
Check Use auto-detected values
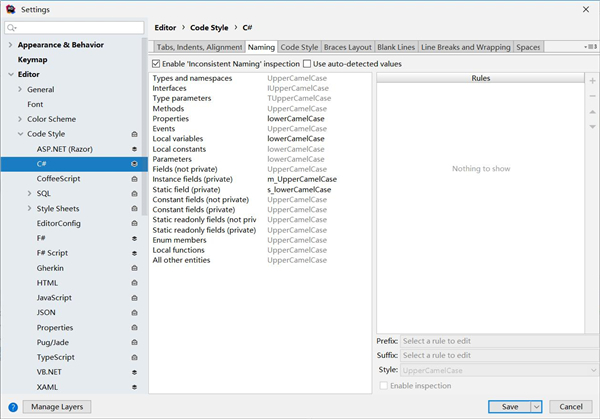point(307,63)
